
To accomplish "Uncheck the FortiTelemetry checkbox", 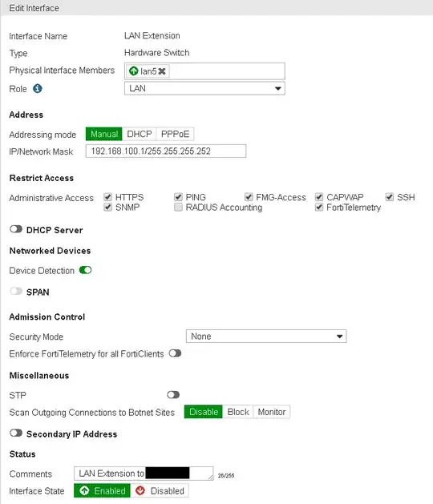I will (x=319, y=207).
